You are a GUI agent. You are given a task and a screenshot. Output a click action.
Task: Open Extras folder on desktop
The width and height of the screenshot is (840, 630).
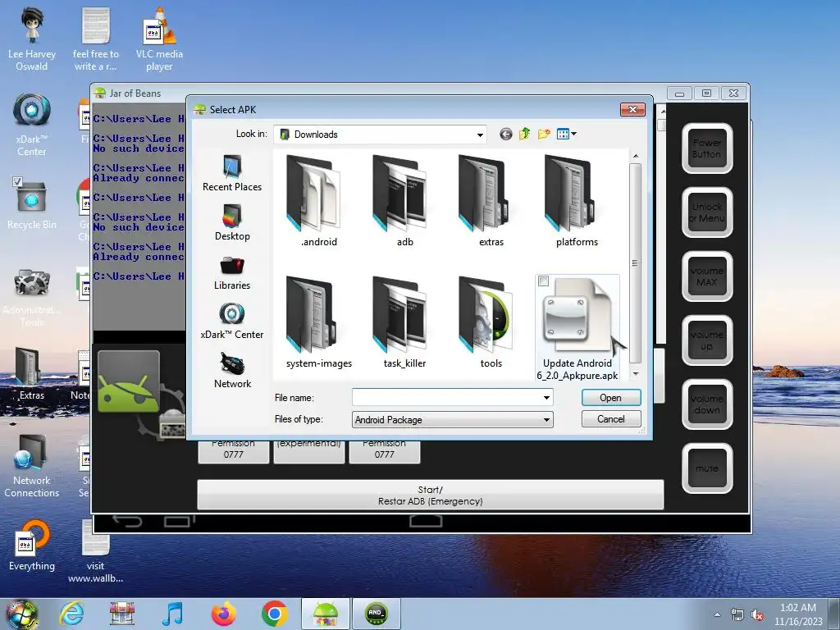pos(32,373)
